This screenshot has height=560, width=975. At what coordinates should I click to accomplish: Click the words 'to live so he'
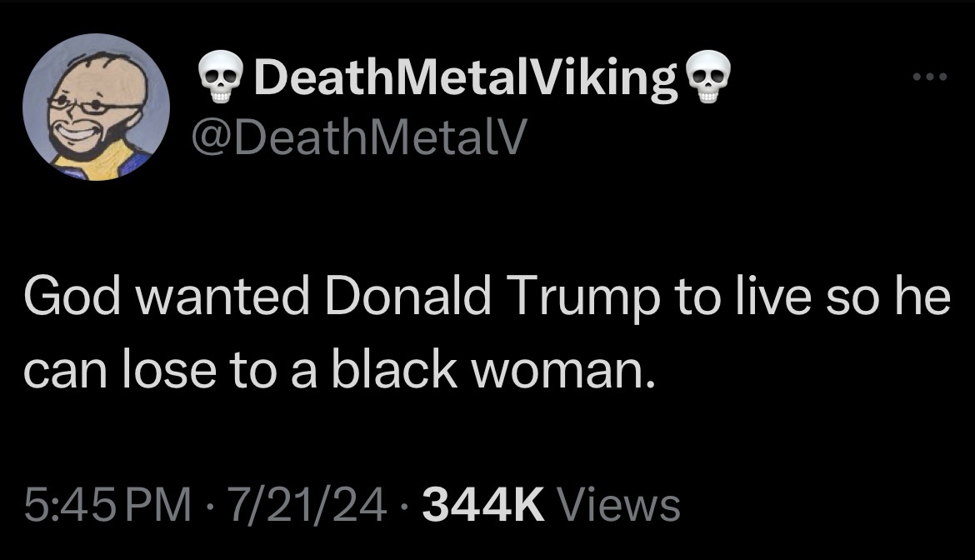pos(812,296)
